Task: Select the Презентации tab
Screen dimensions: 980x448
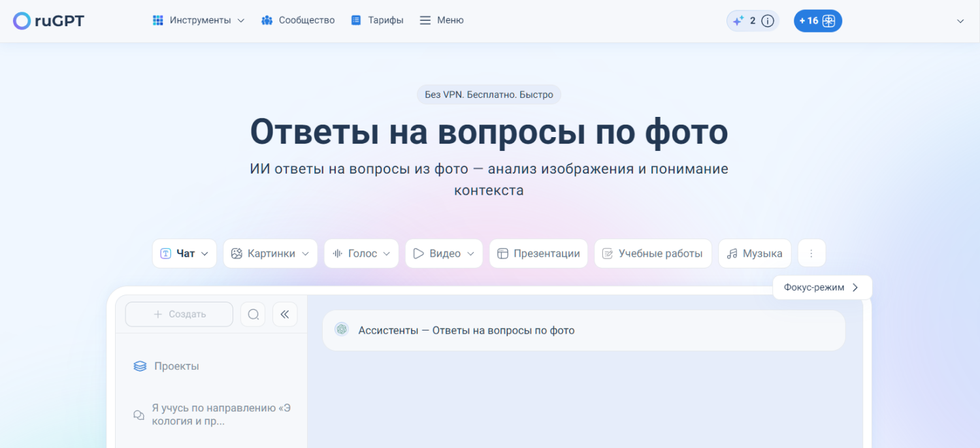Action: 538,253
